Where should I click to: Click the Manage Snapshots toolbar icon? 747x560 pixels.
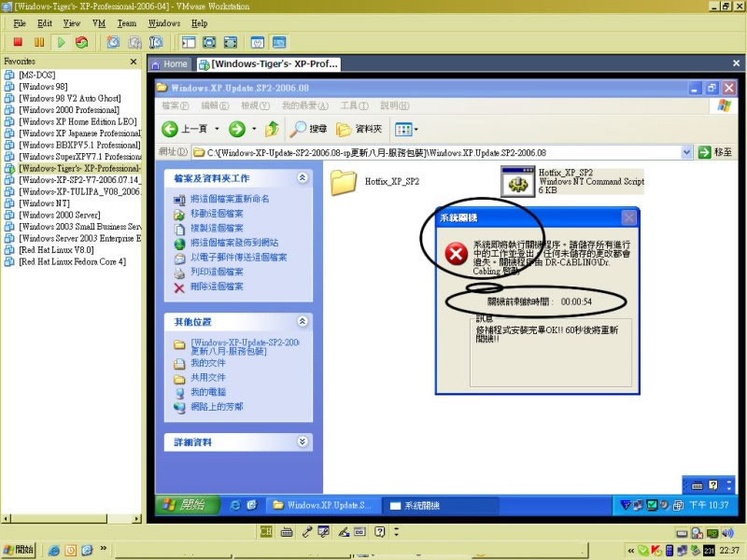tap(156, 42)
